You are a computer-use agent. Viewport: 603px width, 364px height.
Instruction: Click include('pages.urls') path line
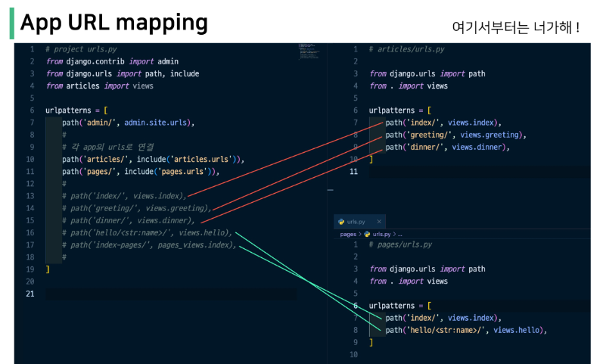[x=141, y=172]
